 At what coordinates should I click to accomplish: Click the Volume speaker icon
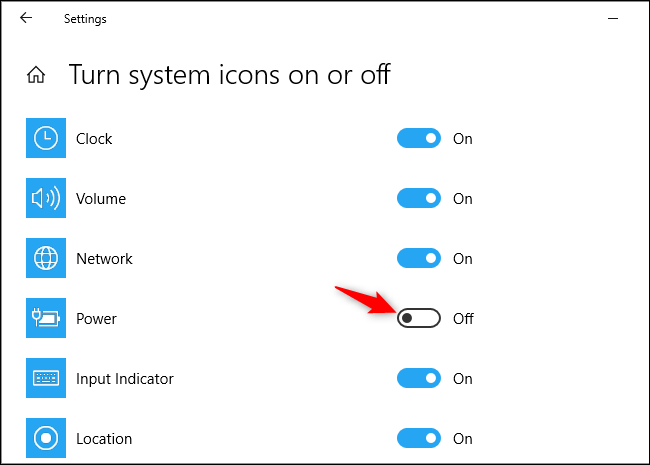pos(45,199)
